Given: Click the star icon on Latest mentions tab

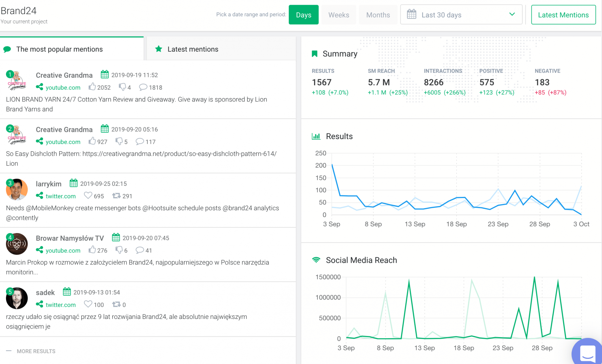Looking at the screenshot, I should [x=159, y=49].
